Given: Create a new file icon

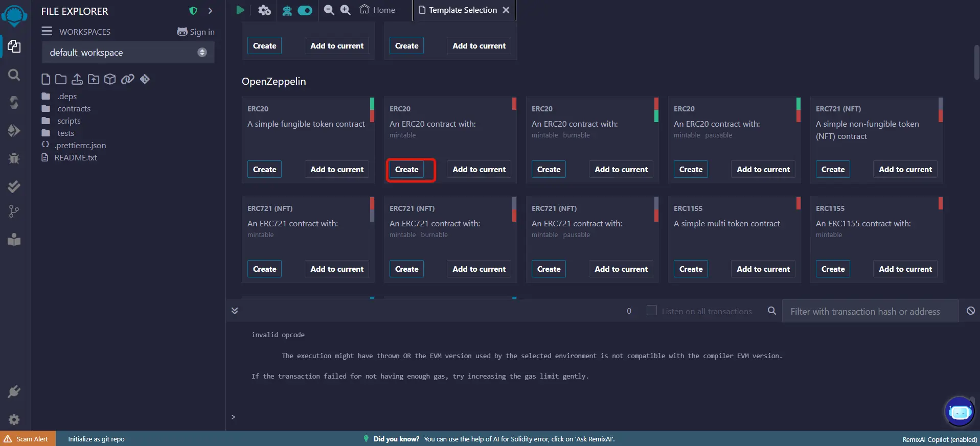Looking at the screenshot, I should click(x=45, y=79).
